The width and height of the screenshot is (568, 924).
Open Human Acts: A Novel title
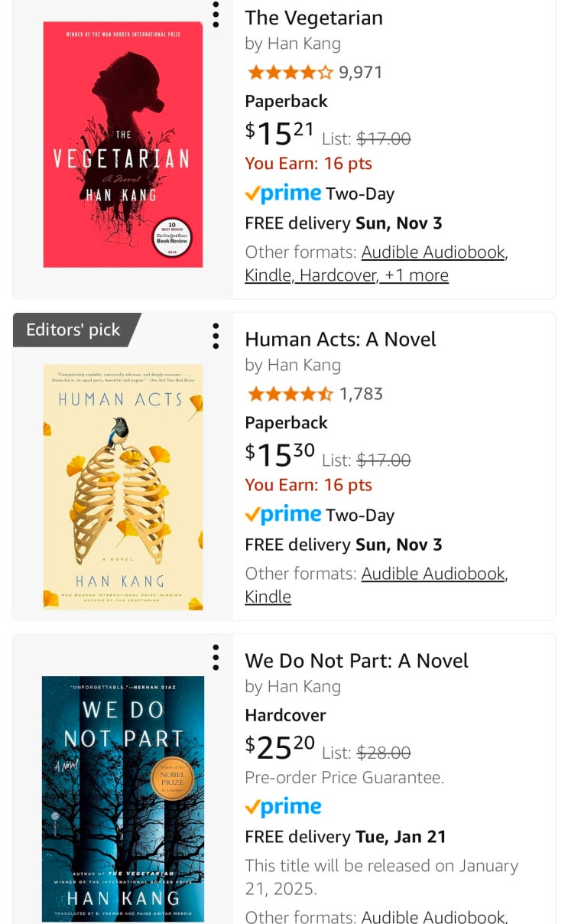[x=340, y=339]
